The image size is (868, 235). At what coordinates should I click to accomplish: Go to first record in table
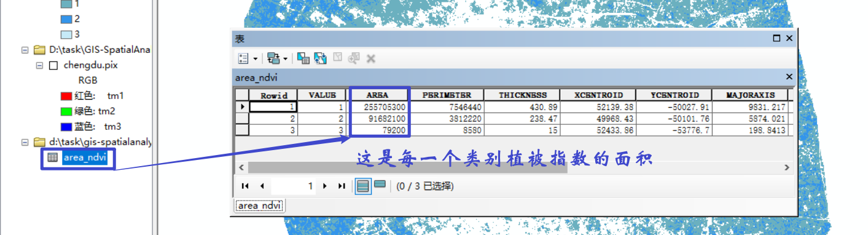pyautogui.click(x=245, y=186)
